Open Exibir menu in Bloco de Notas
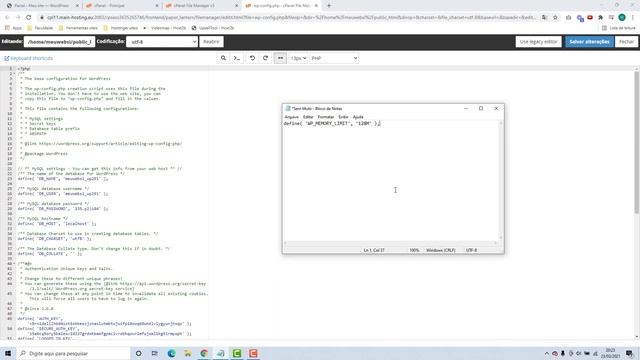Image resolution: width=640 pixels, height=360 pixels. tap(343, 117)
